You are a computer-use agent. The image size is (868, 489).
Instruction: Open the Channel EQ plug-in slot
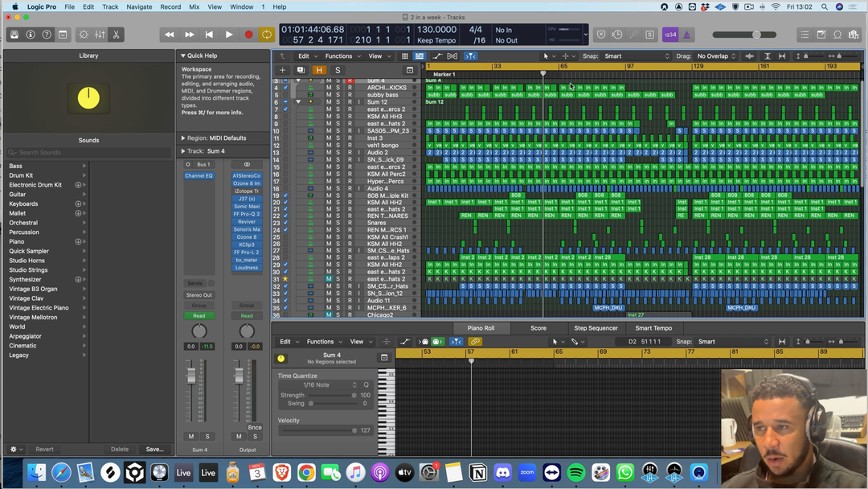pyautogui.click(x=199, y=175)
